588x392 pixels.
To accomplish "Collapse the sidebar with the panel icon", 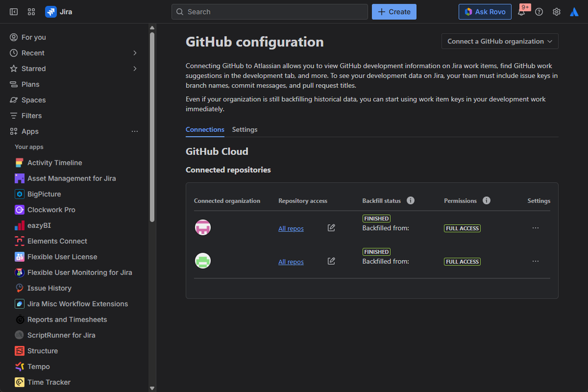I will [x=14, y=12].
